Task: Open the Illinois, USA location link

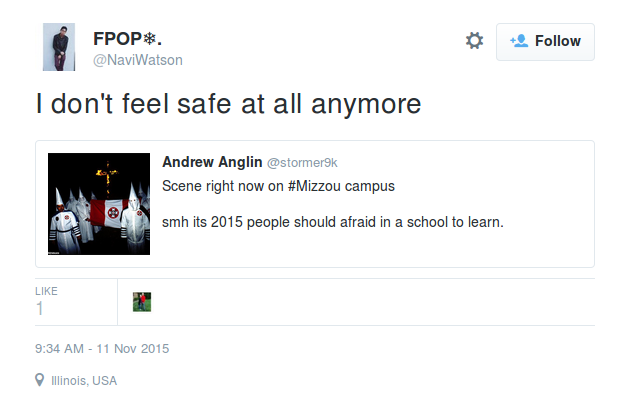Action: pyautogui.click(x=85, y=381)
